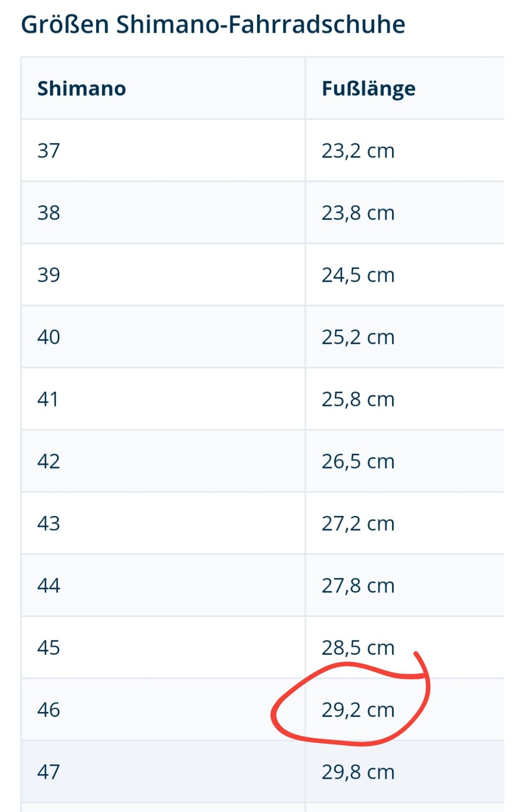Select size 47 in highlighted row
Image resolution: width=512 pixels, height=812 pixels.
(49, 772)
